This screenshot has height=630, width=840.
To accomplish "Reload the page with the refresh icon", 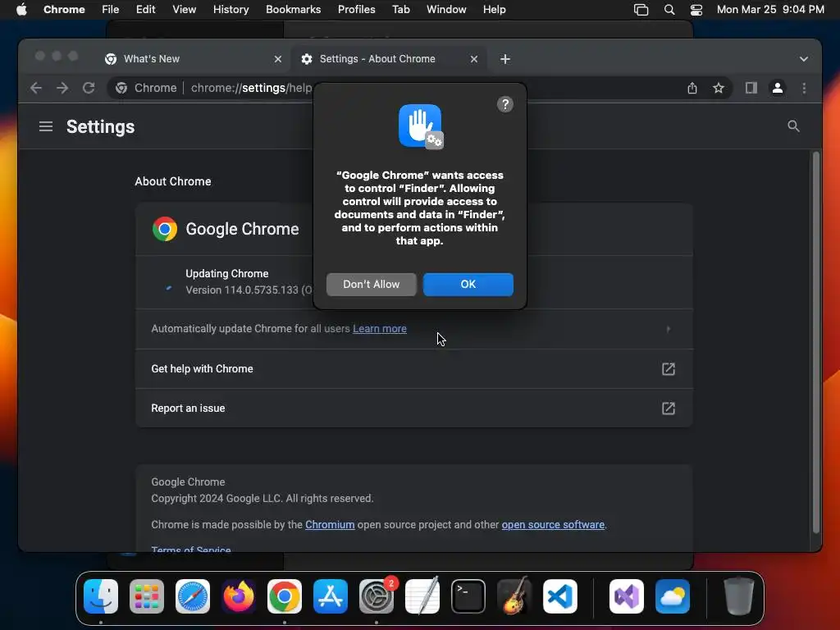I will (89, 88).
